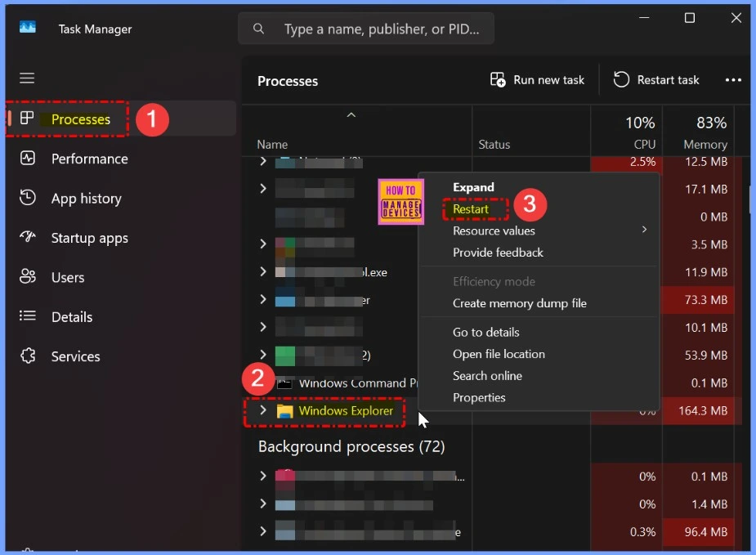Open the Details page
756x555 pixels.
[72, 317]
